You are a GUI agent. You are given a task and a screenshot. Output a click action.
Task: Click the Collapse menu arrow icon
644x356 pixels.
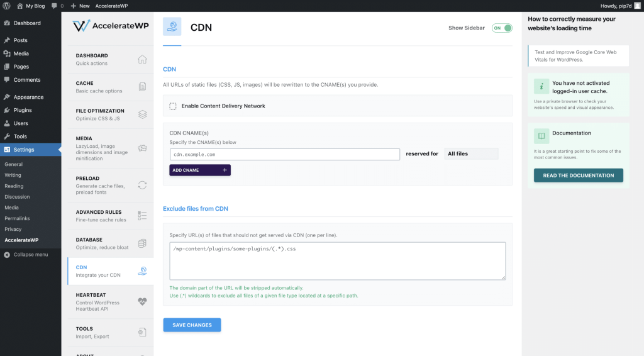click(x=7, y=255)
